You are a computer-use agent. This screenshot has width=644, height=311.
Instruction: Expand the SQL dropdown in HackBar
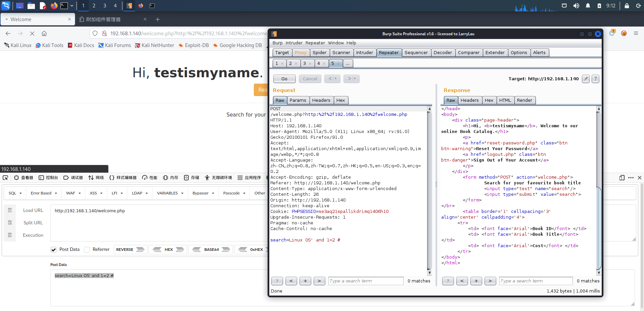pyautogui.click(x=15, y=193)
